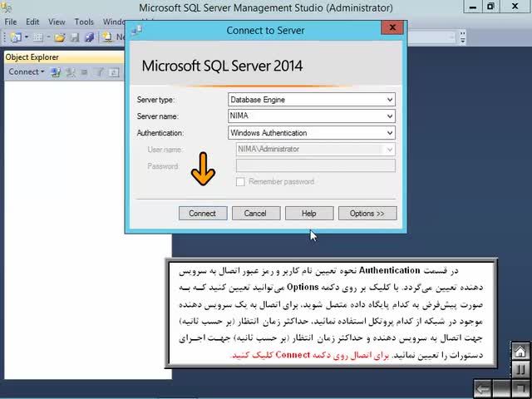
Task: Click the Open File folder icon
Action: (x=59, y=37)
